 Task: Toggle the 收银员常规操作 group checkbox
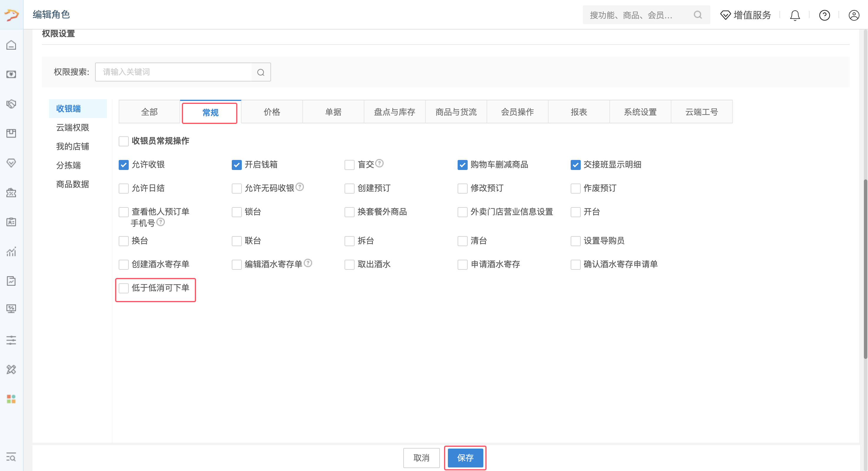[x=124, y=141]
